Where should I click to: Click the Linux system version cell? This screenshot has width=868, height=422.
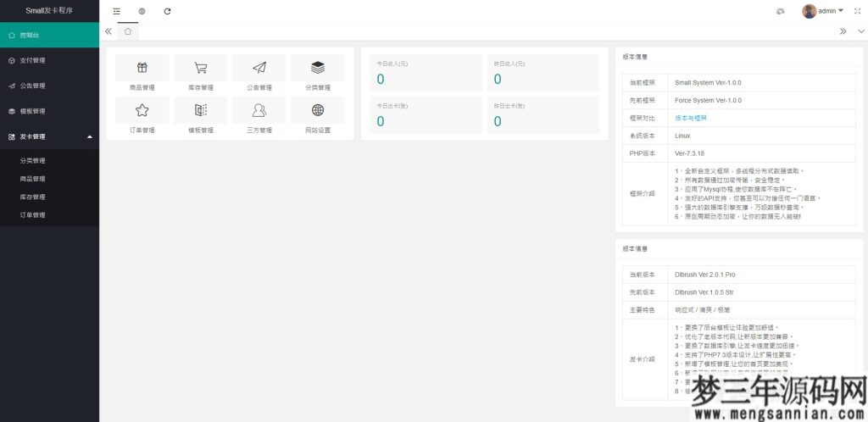[x=761, y=136]
